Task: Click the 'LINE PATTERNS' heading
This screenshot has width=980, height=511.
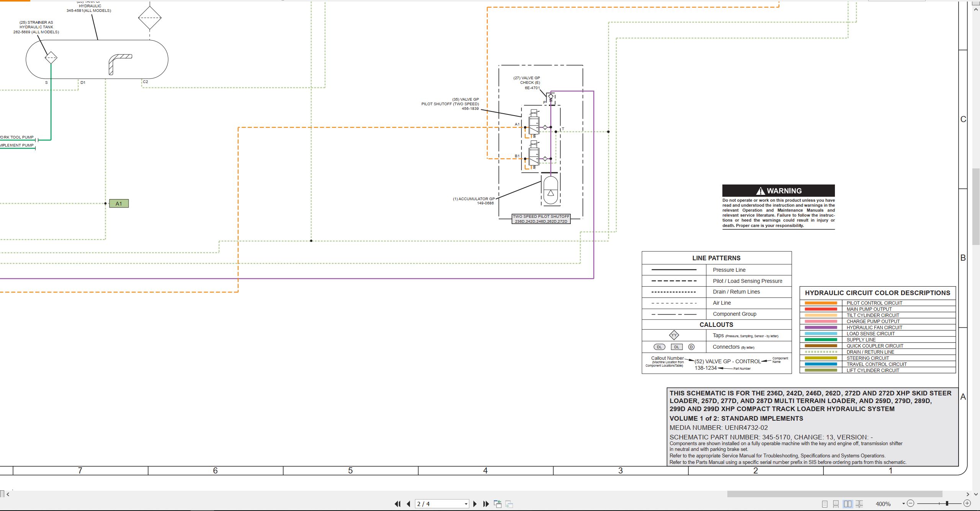Action: tap(716, 258)
